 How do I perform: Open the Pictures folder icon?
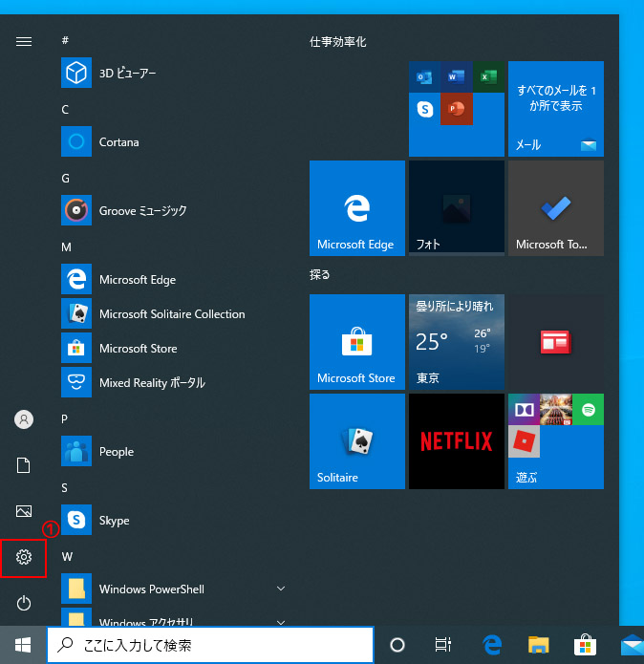(x=24, y=511)
